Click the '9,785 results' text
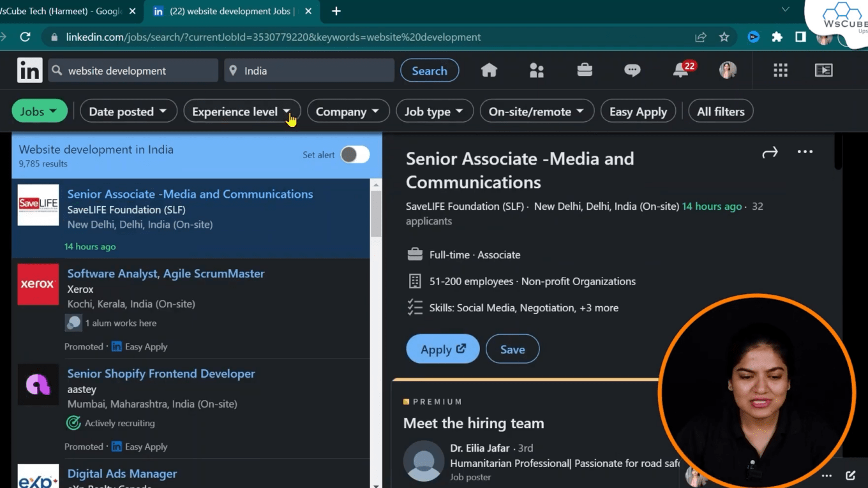 pos(43,164)
